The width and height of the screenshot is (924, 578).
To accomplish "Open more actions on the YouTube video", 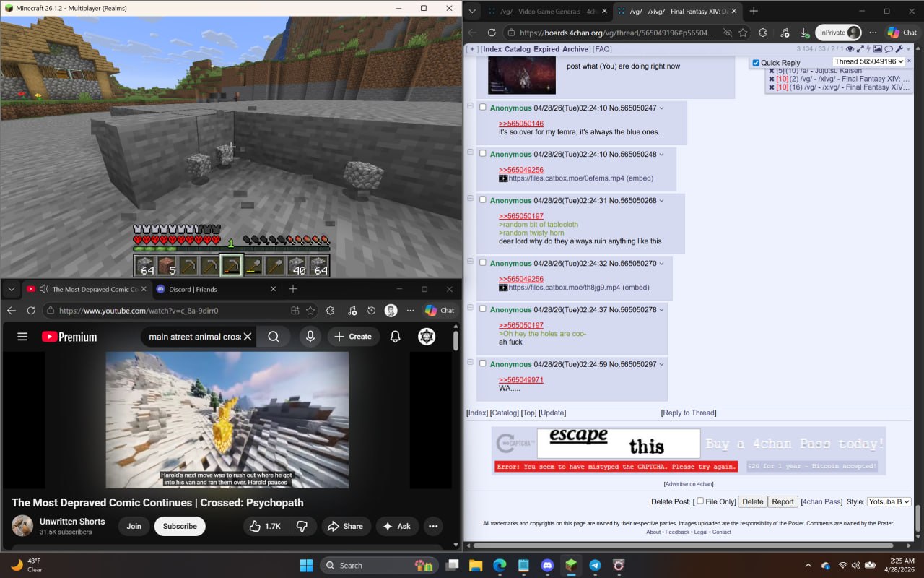I will pyautogui.click(x=433, y=527).
